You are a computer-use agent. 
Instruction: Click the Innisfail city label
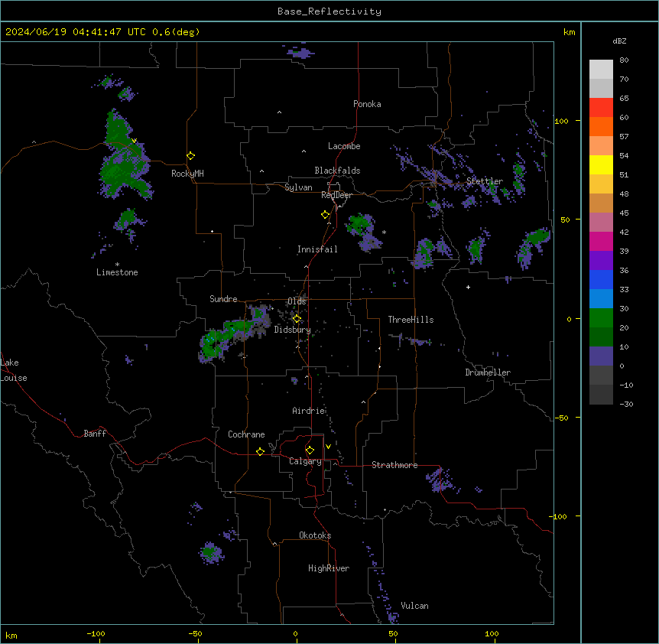317,249
